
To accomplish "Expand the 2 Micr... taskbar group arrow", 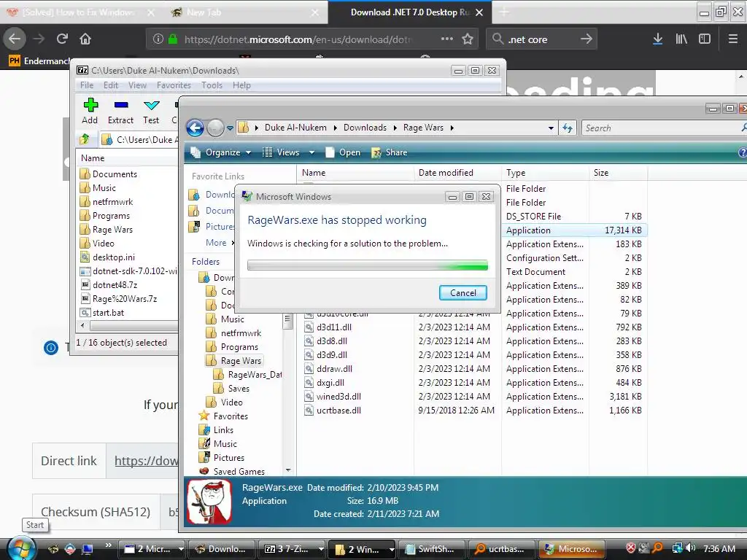I will pyautogui.click(x=181, y=549).
